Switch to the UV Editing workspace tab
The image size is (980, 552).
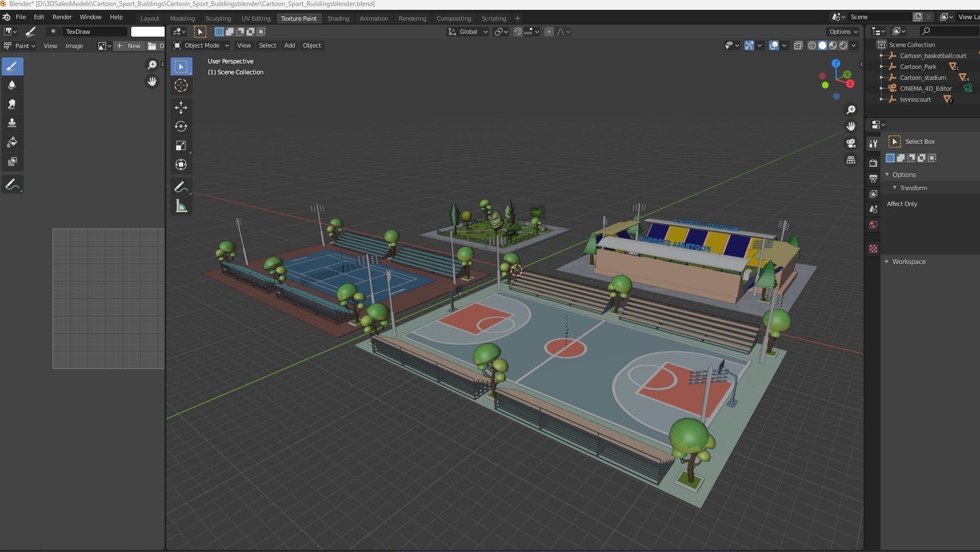(x=256, y=19)
